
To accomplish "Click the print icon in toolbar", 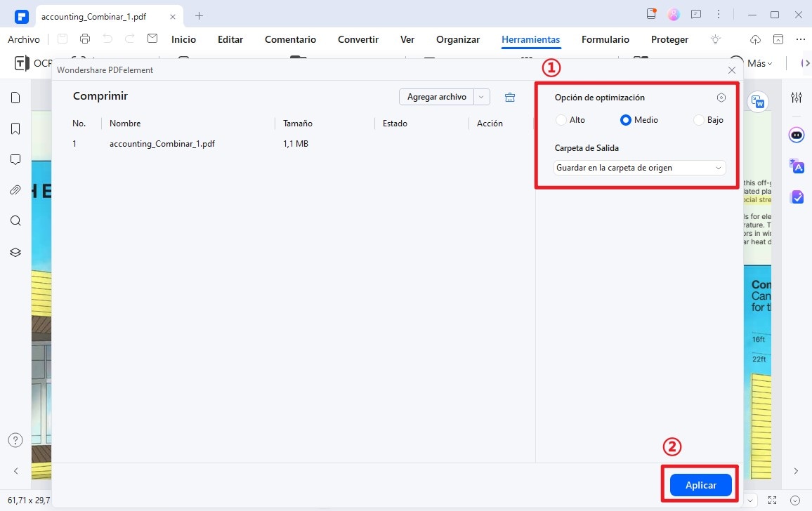I will coord(85,39).
